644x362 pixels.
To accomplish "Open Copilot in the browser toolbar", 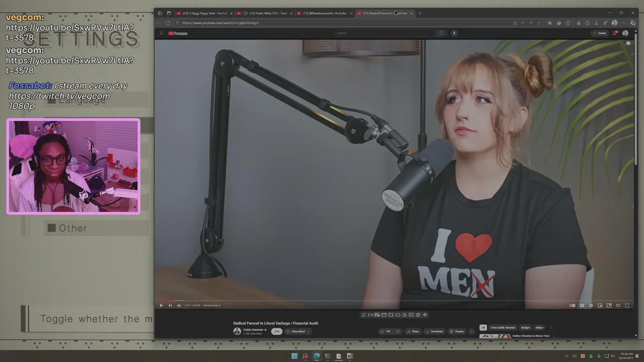I will (x=633, y=23).
